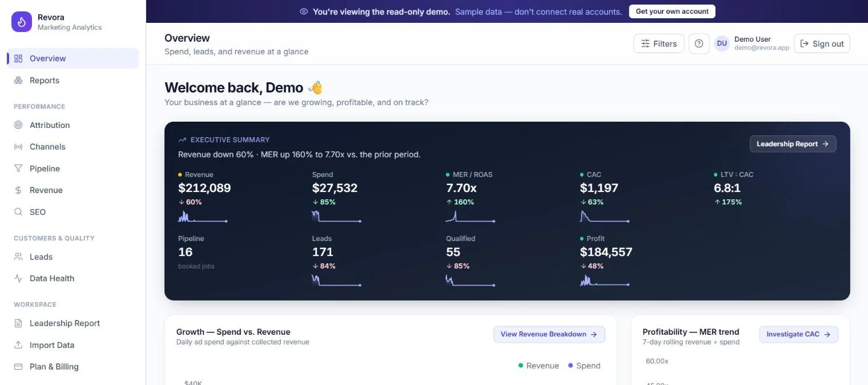Click demo@revora.app email text
Viewport: 868px width, 385px height.
point(762,48)
